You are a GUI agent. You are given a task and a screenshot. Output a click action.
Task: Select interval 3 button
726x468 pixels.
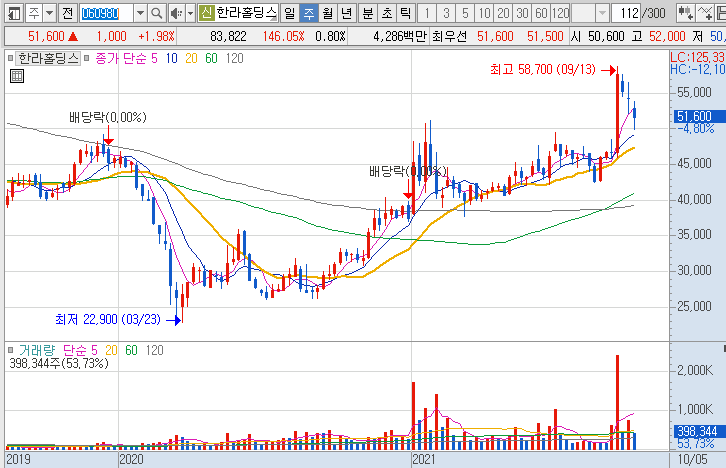(446, 13)
